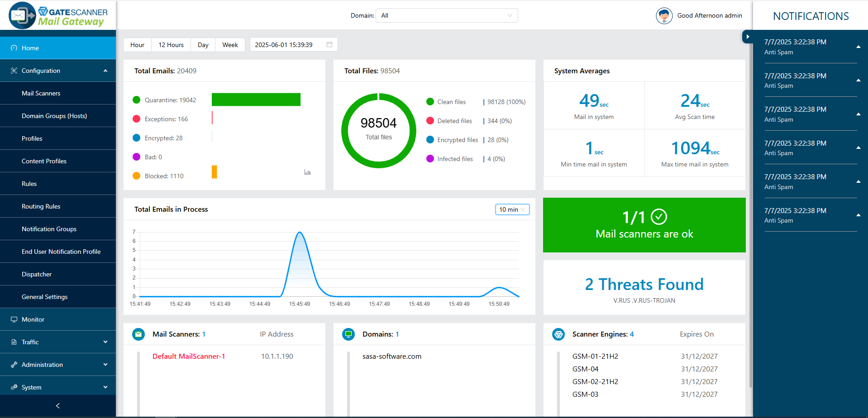868x418 pixels.
Task: Select the 12 Hours time range tab
Action: tap(171, 45)
